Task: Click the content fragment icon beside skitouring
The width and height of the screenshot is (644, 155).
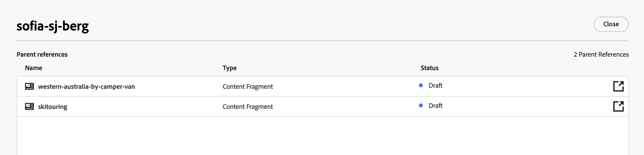Action: [29, 106]
